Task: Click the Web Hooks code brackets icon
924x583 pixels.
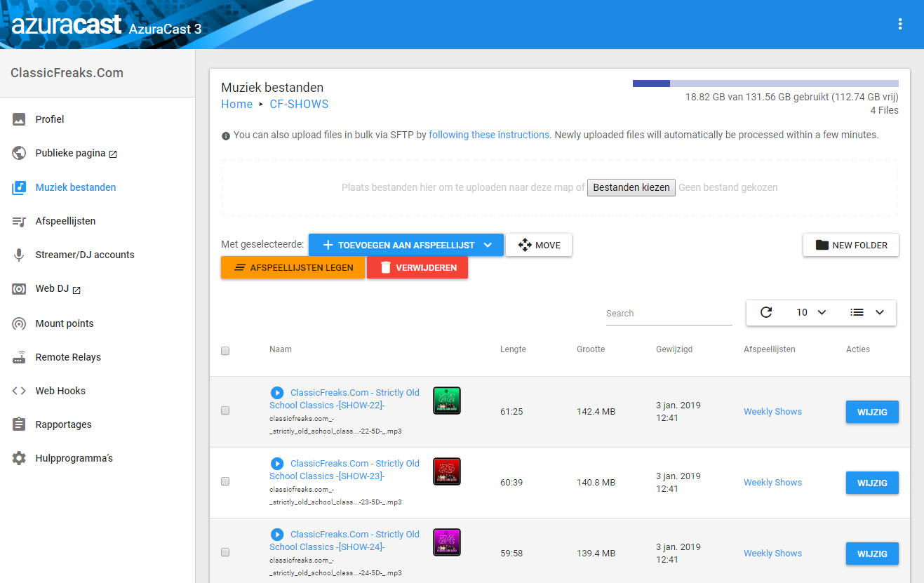Action: click(19, 391)
